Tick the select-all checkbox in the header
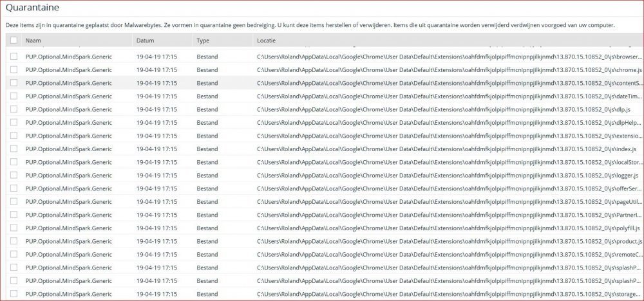Image resolution: width=644 pixels, height=301 pixels. coord(14,40)
